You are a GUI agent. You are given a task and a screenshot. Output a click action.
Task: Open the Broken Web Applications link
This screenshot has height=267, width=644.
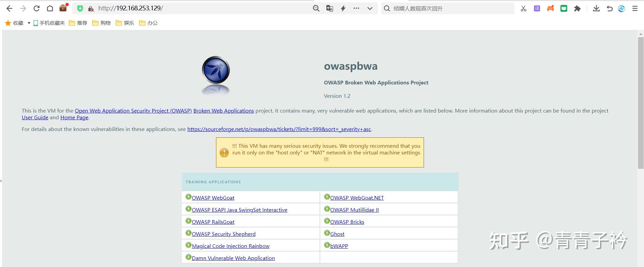pyautogui.click(x=224, y=111)
